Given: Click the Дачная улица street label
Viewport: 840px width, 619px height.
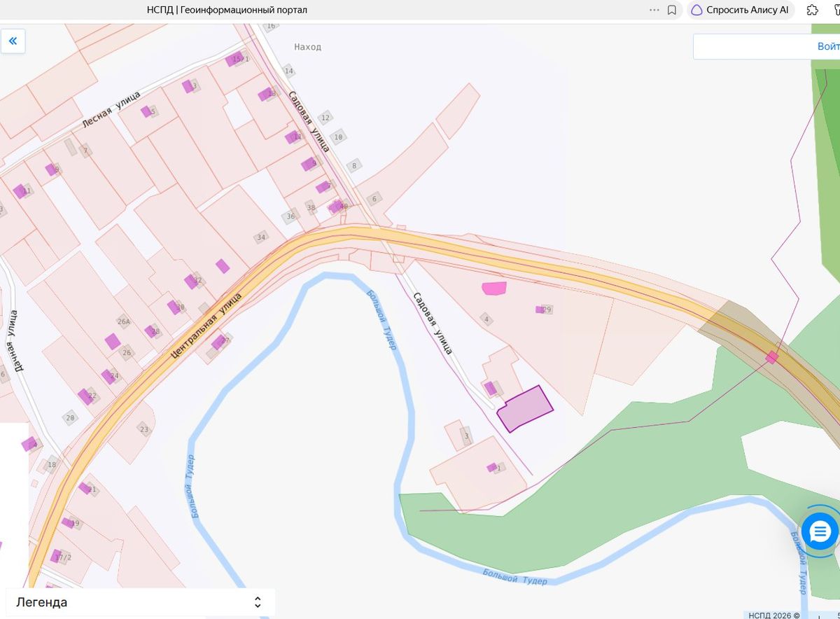Looking at the screenshot, I should [13, 342].
